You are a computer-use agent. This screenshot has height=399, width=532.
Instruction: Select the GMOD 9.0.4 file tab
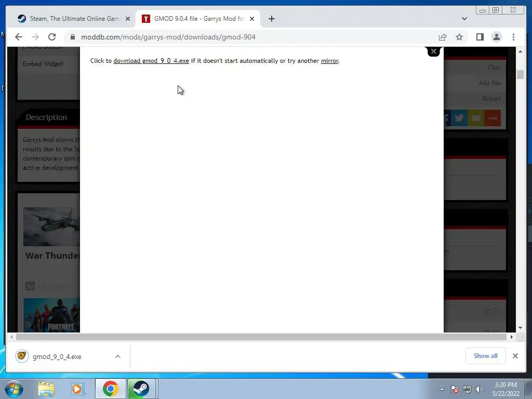198,19
